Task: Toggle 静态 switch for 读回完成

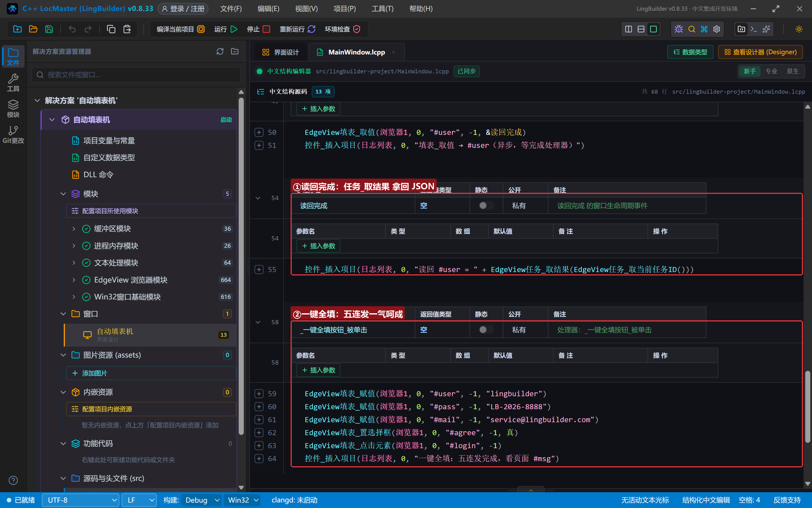Action: [x=486, y=206]
